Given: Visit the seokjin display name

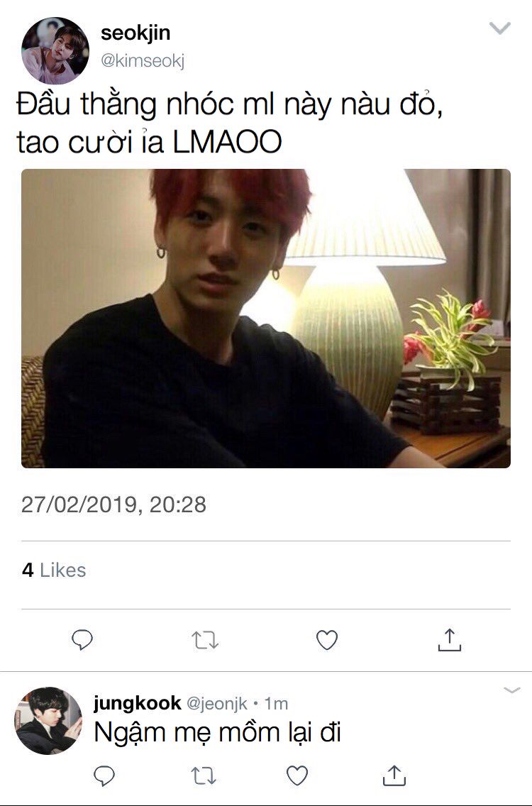Looking at the screenshot, I should point(135,33).
